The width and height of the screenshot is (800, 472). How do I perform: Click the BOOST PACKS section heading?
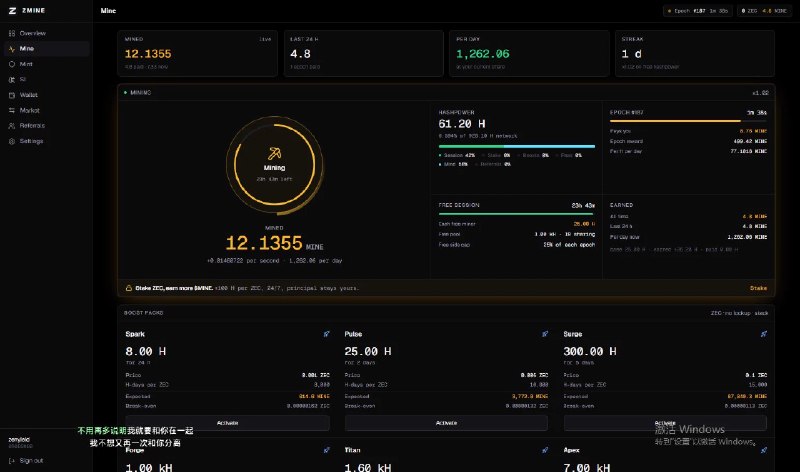[143, 313]
